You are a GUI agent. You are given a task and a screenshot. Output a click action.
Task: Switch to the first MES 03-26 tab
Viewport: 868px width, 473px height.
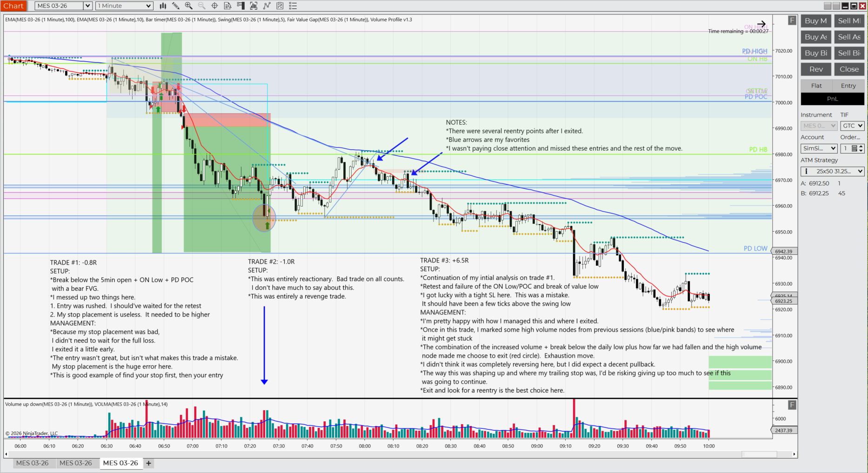click(32, 463)
